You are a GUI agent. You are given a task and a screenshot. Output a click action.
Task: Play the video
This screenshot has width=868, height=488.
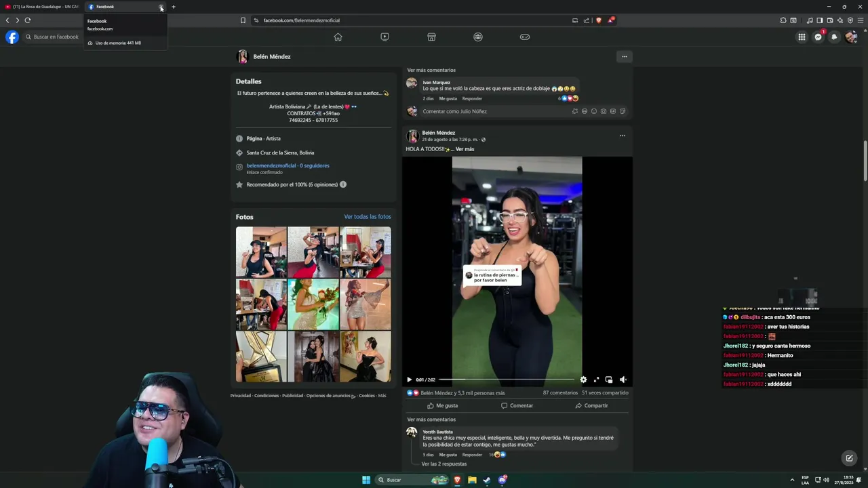tap(409, 380)
